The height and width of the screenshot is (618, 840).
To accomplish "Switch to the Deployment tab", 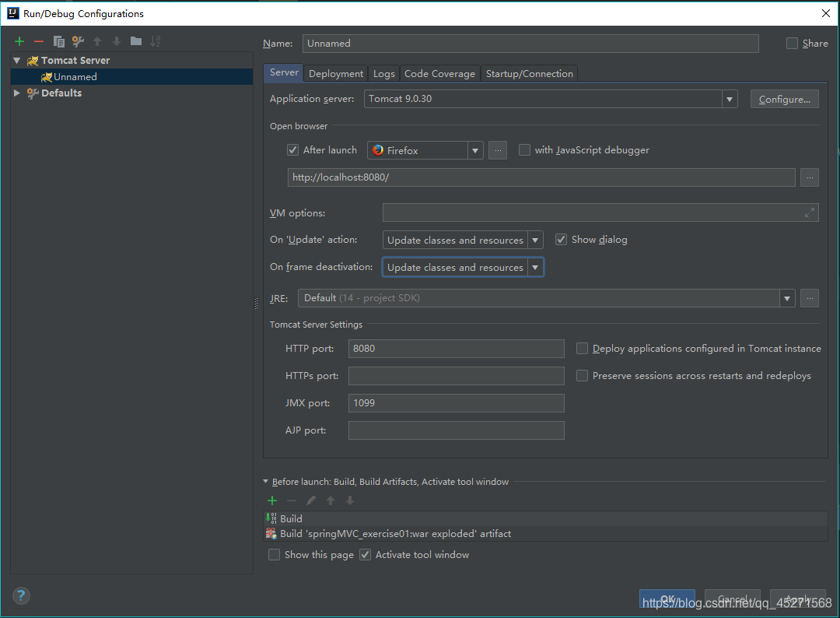I will coord(336,74).
